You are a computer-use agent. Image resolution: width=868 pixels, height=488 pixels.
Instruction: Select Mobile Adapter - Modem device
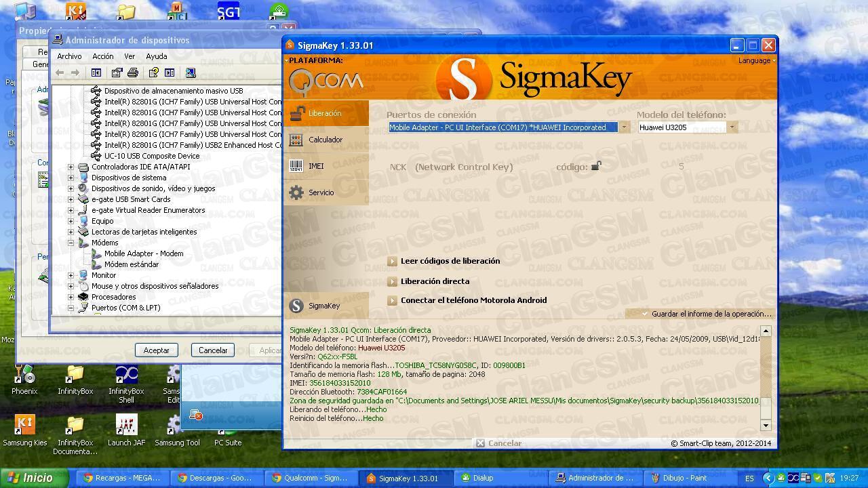[x=144, y=253]
